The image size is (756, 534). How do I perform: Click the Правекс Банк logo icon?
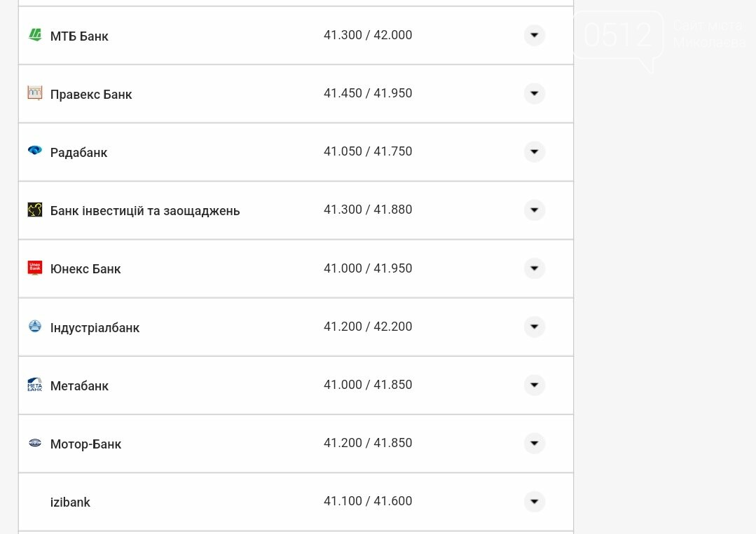[35, 93]
